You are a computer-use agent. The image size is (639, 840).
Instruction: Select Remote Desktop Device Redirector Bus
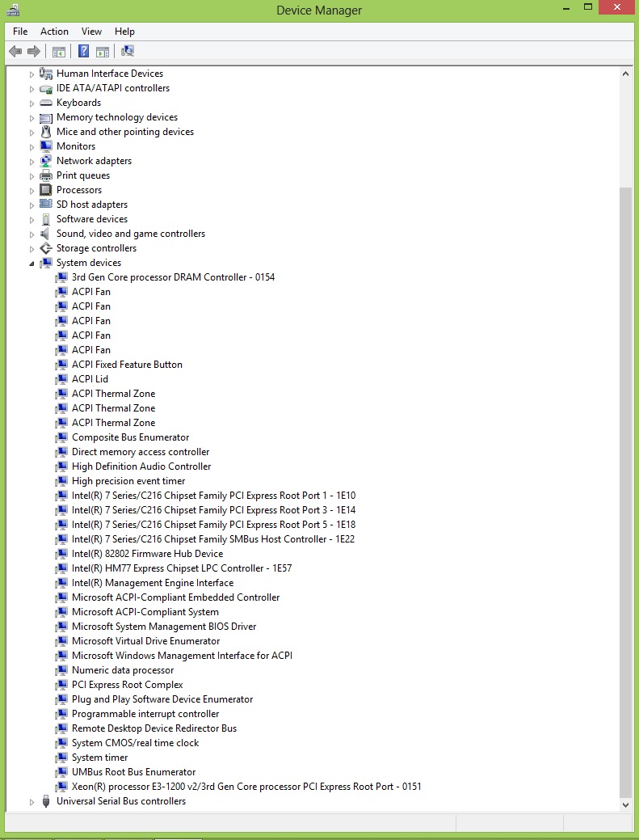154,728
